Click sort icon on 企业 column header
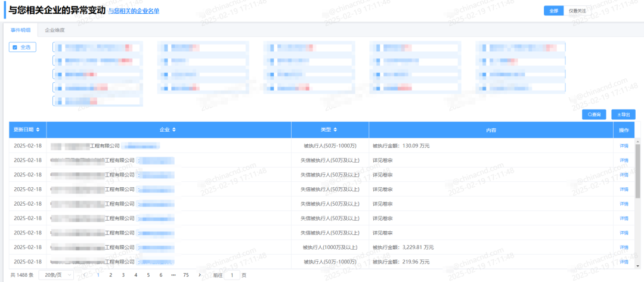 click(174, 129)
